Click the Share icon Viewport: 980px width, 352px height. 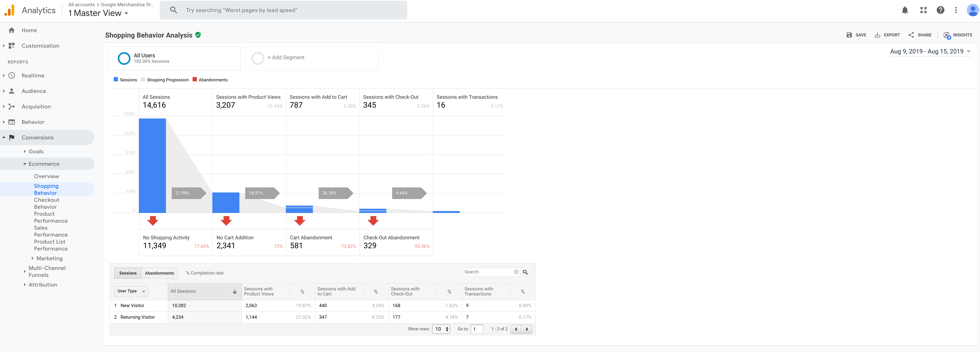pos(911,35)
